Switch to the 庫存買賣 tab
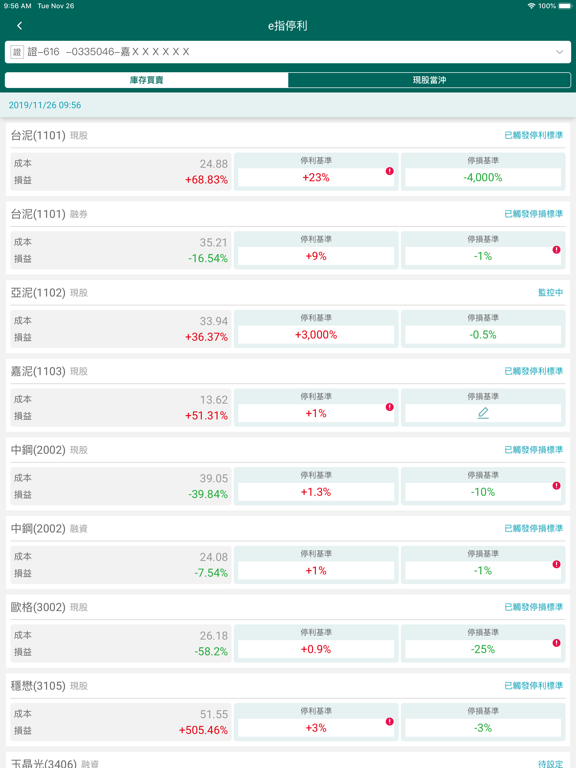Screen dimensions: 576x768 [x=146, y=80]
